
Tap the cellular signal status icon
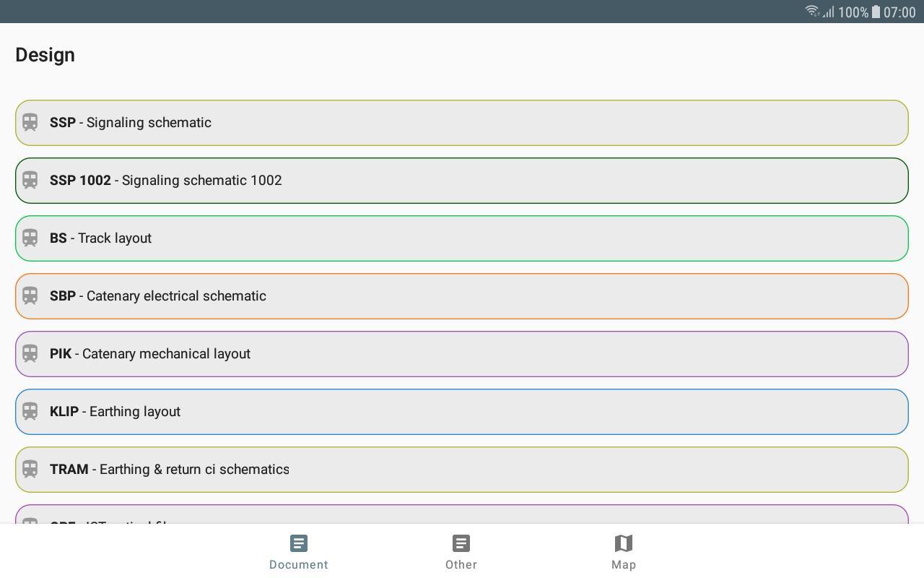pos(828,12)
